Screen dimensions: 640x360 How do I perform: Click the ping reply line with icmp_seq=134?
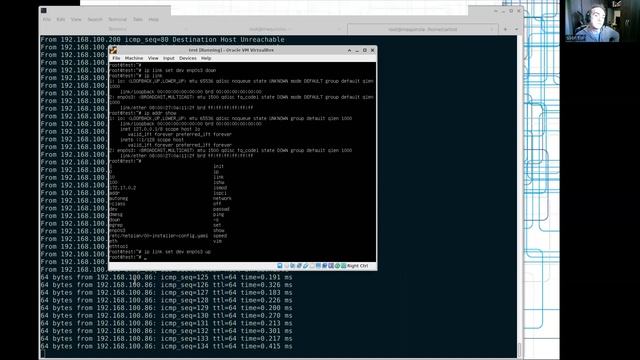[x=167, y=346]
